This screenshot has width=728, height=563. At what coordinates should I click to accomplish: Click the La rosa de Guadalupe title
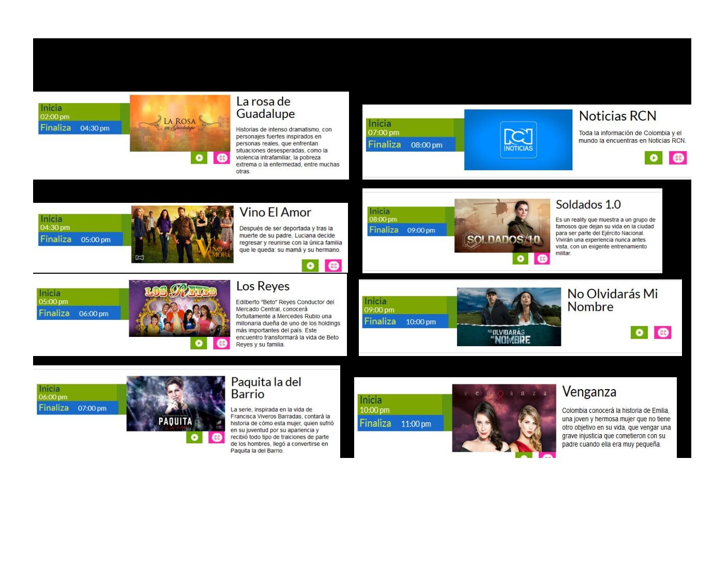tap(266, 108)
